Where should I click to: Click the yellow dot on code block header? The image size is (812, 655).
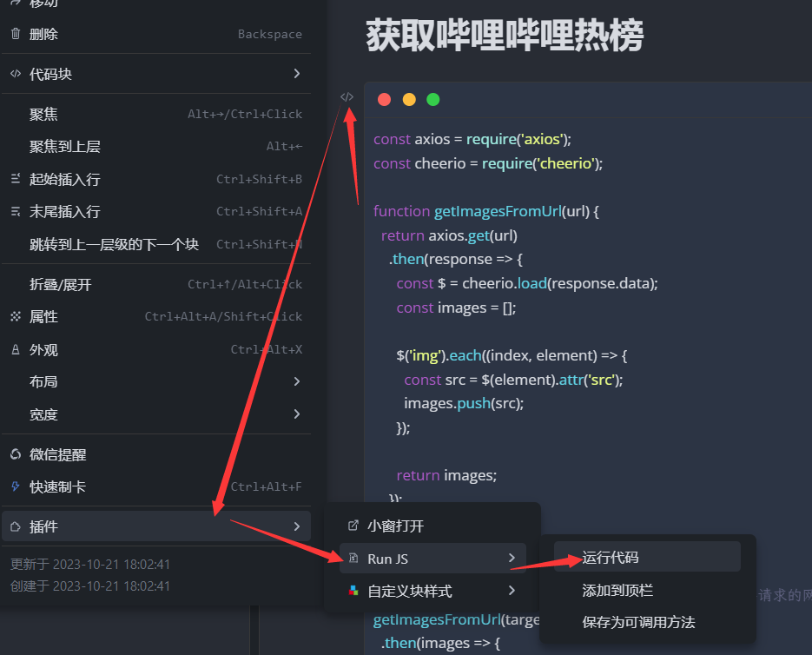click(x=409, y=100)
